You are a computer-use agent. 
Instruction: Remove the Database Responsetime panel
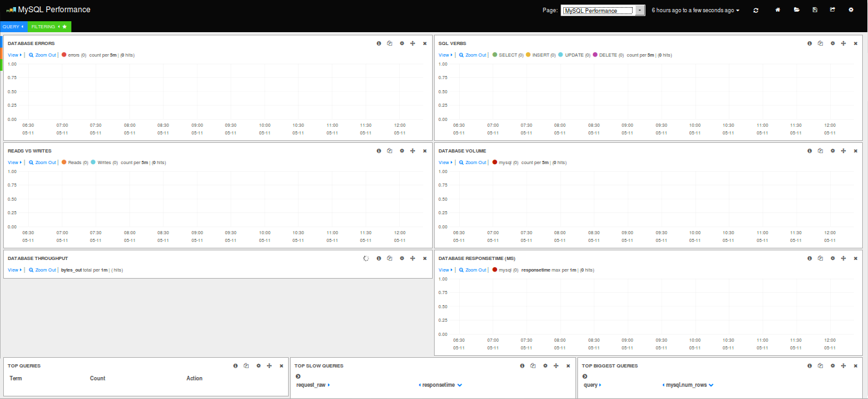point(855,258)
